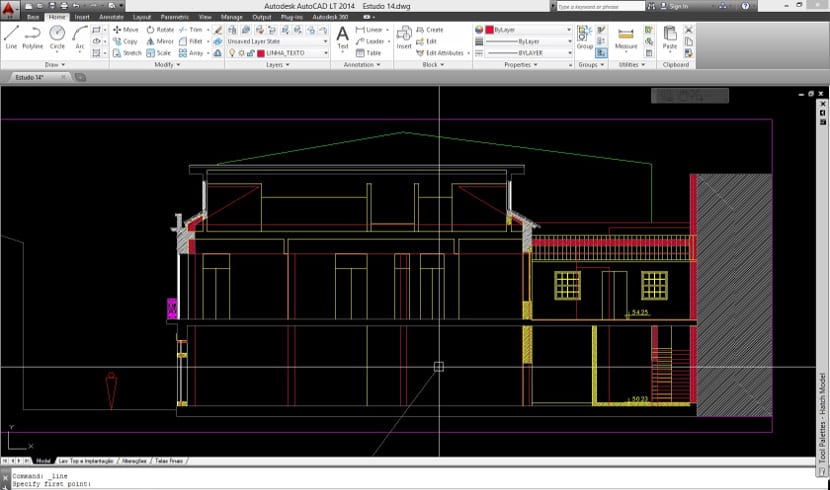
Task: Click the Move button
Action: coord(126,30)
